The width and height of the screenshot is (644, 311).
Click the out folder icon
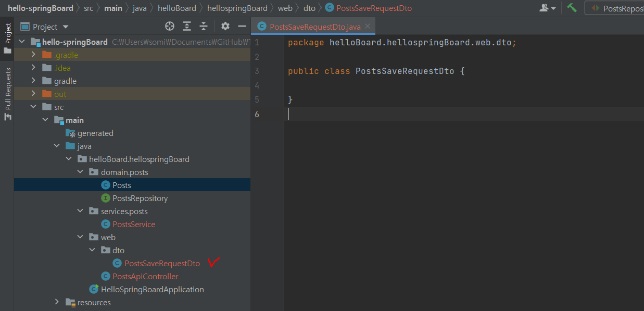pyautogui.click(x=47, y=94)
